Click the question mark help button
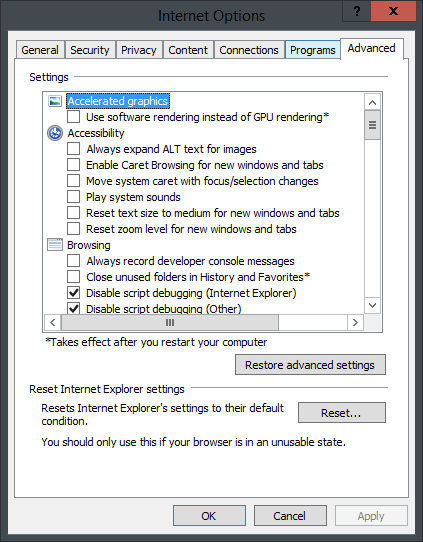This screenshot has height=542, width=423. coord(357,11)
